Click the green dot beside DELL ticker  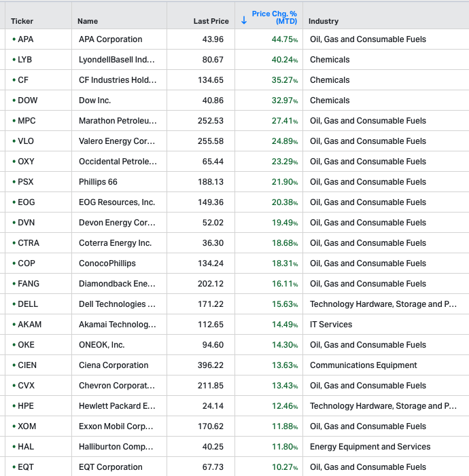[14, 304]
